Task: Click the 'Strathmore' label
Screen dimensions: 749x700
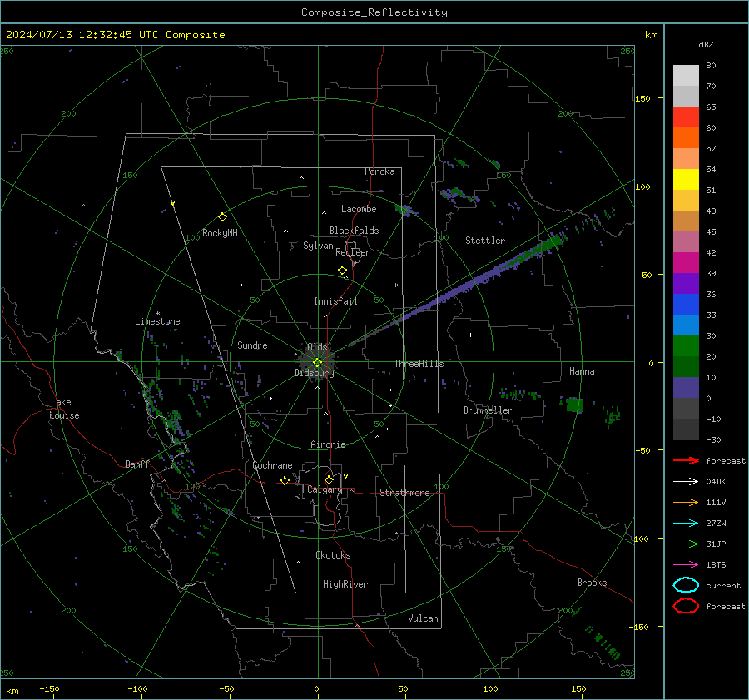Action: [404, 493]
